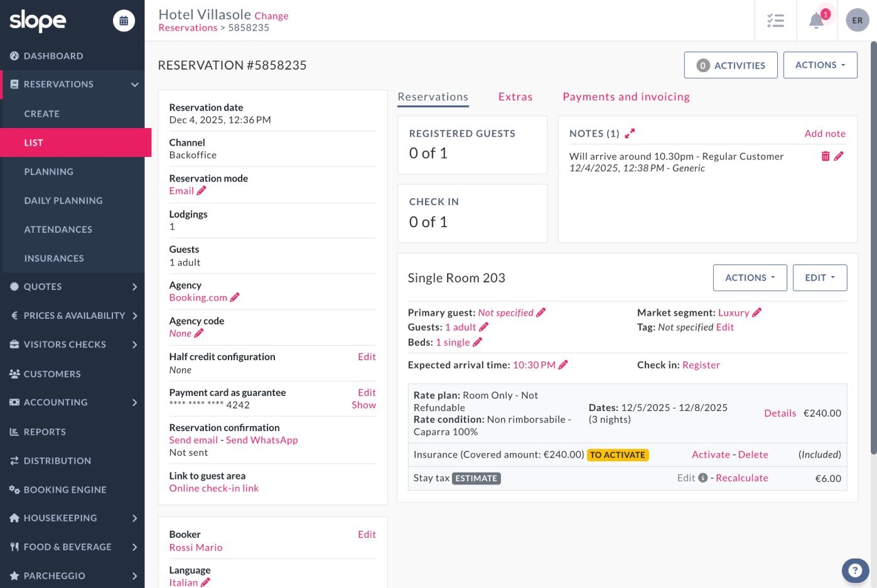Click the stay tax info icon
877x588 pixels.
703,478
